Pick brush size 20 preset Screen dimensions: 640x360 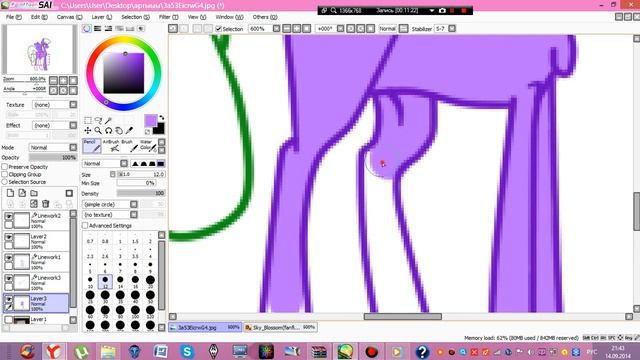click(150, 282)
